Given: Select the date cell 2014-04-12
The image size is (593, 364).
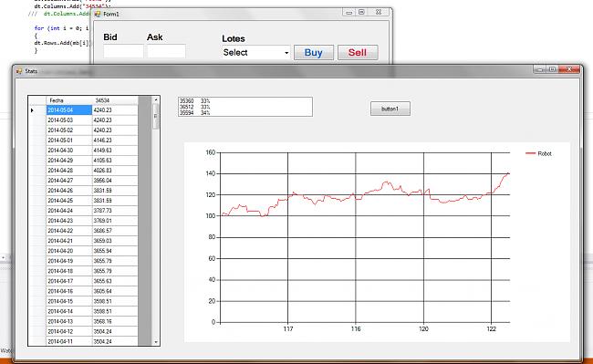Looking at the screenshot, I should (x=68, y=331).
